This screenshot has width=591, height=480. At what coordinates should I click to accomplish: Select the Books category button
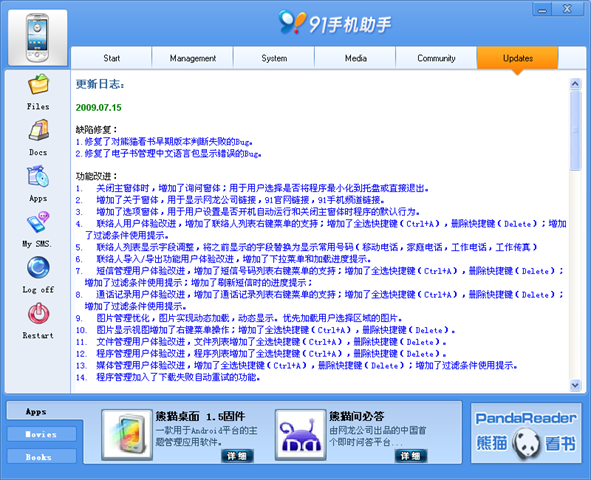tap(41, 457)
